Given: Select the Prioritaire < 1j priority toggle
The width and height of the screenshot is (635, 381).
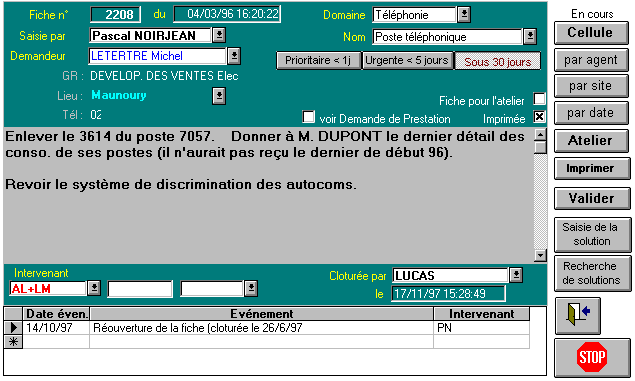Looking at the screenshot, I should pos(318,61).
